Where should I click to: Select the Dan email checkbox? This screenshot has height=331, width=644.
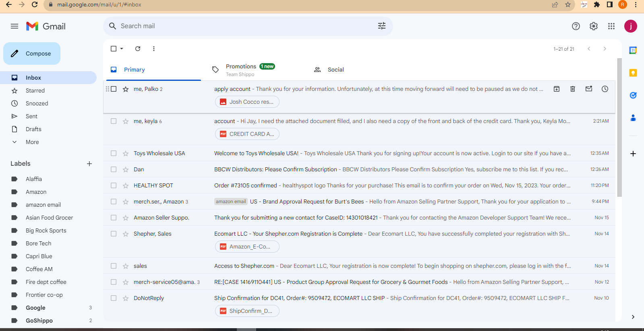(114, 169)
